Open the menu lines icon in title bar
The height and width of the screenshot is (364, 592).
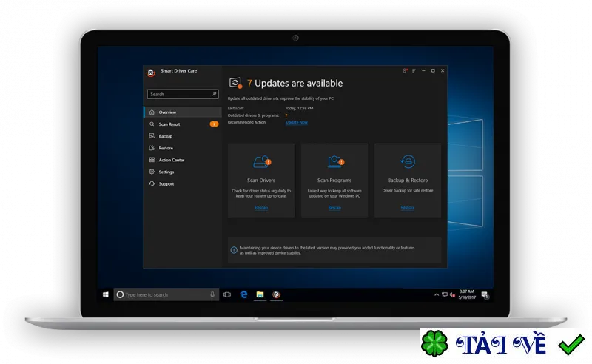(x=414, y=70)
